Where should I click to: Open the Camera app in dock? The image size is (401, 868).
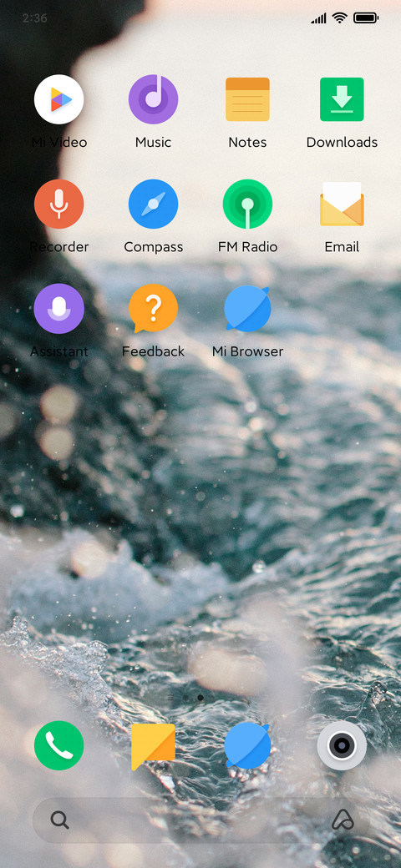pyautogui.click(x=342, y=745)
